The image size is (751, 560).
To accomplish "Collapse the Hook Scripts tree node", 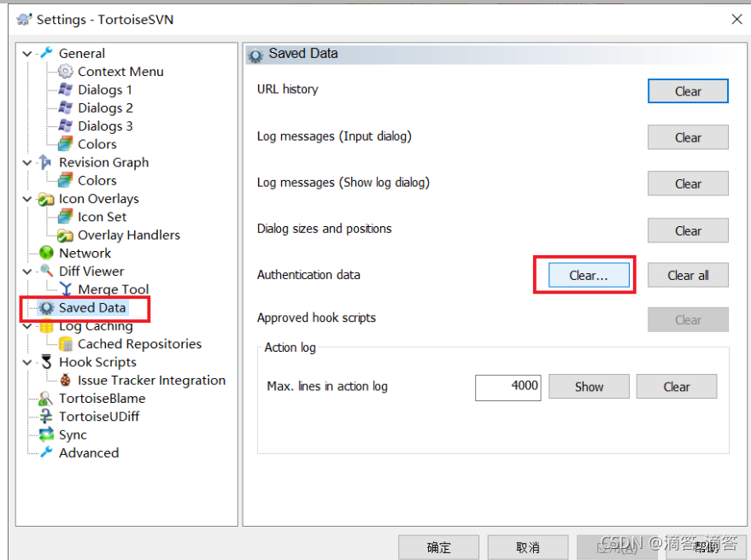I will [x=27, y=363].
